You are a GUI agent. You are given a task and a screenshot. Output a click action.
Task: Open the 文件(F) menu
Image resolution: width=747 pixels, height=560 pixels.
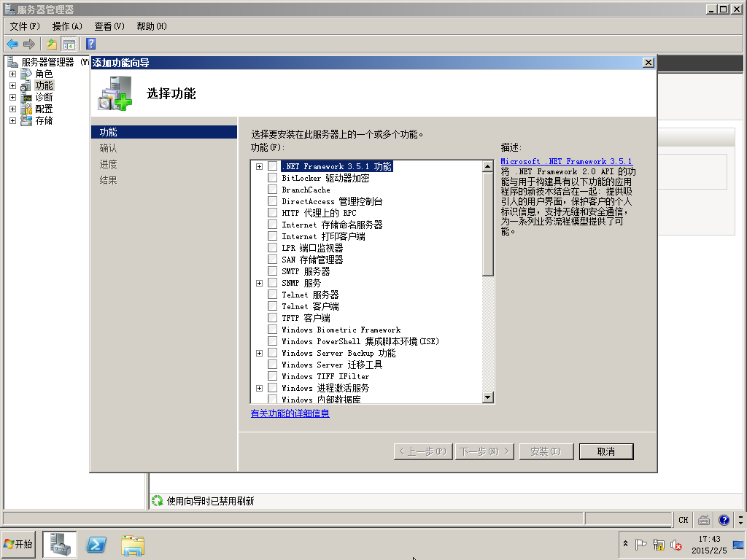tap(25, 26)
